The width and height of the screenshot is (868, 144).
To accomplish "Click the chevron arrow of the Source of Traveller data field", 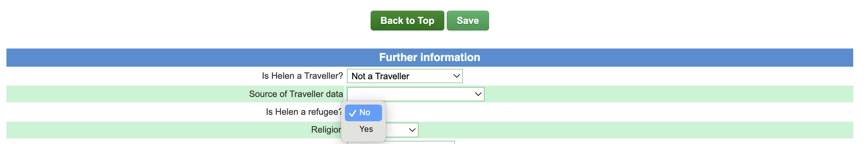I will pos(478,94).
